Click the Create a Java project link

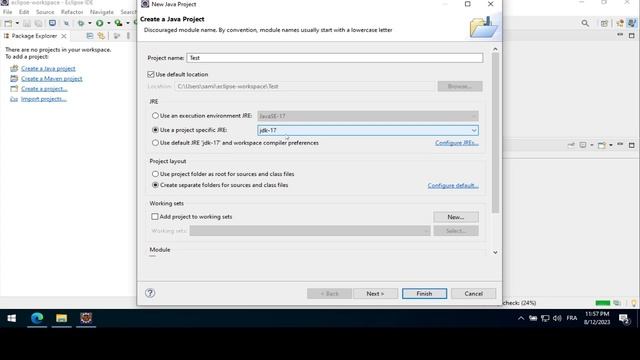point(48,69)
